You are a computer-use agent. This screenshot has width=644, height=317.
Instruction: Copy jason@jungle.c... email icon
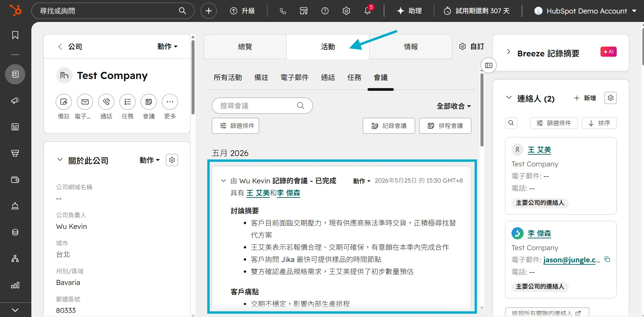click(607, 259)
